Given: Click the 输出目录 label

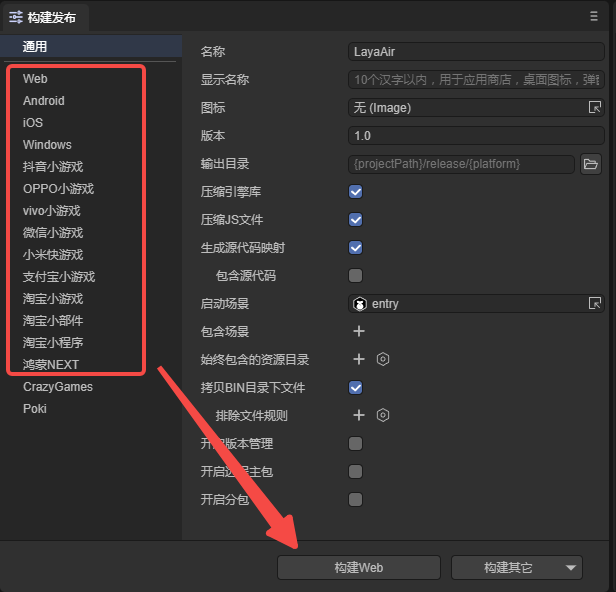Looking at the screenshot, I should 225,164.
